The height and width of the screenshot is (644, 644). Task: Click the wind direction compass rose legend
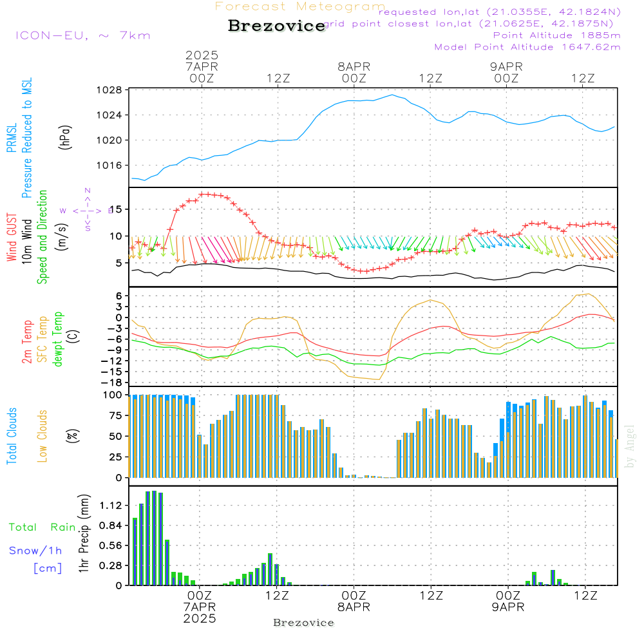coord(88,211)
